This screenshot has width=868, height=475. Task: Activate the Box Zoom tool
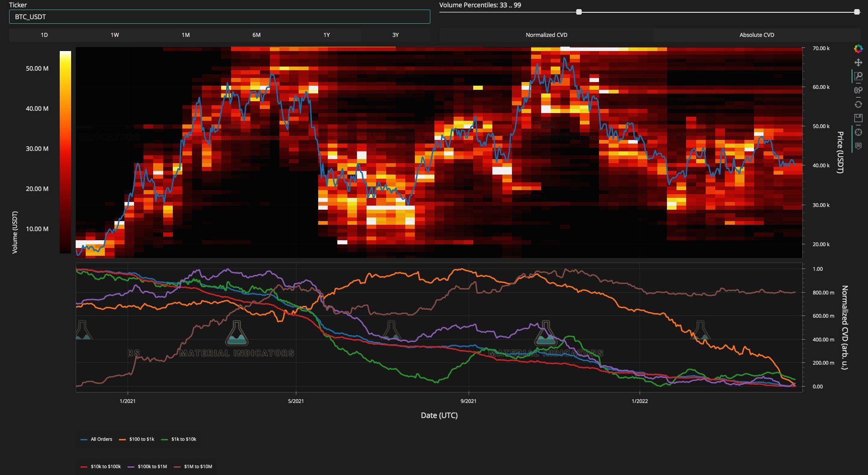[858, 76]
